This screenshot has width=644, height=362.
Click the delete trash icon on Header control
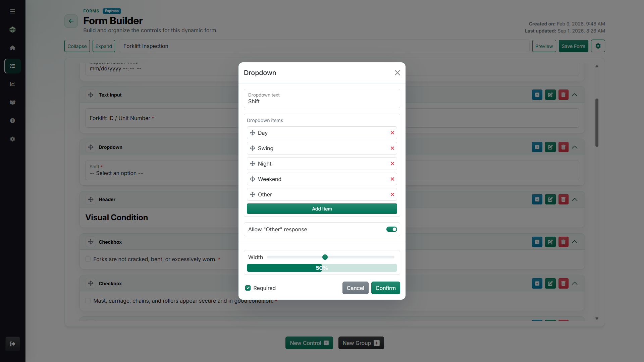coord(563,199)
